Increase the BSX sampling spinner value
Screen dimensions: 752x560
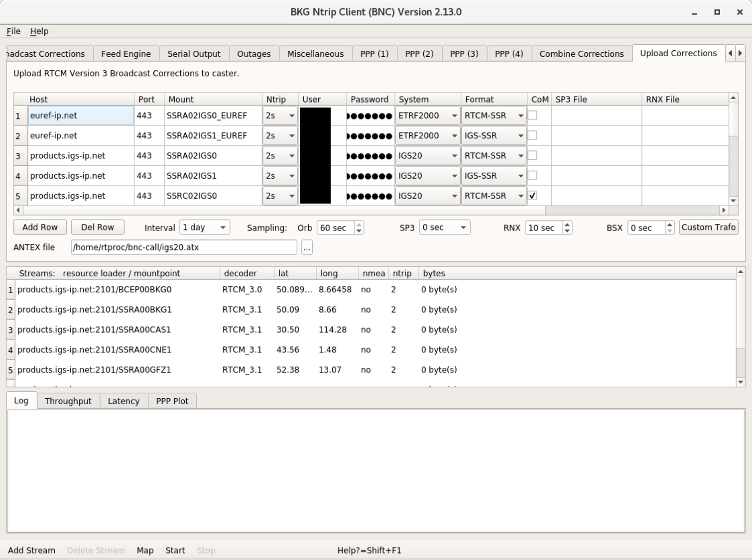pyautogui.click(x=670, y=224)
